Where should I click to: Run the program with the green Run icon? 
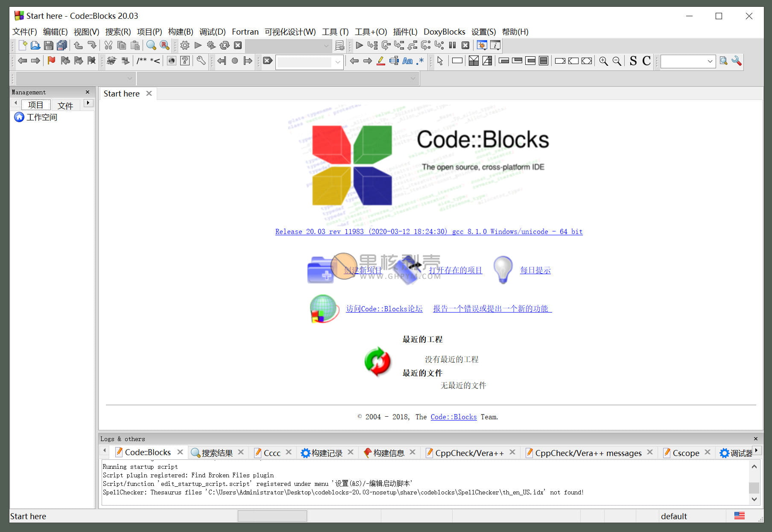[198, 45]
